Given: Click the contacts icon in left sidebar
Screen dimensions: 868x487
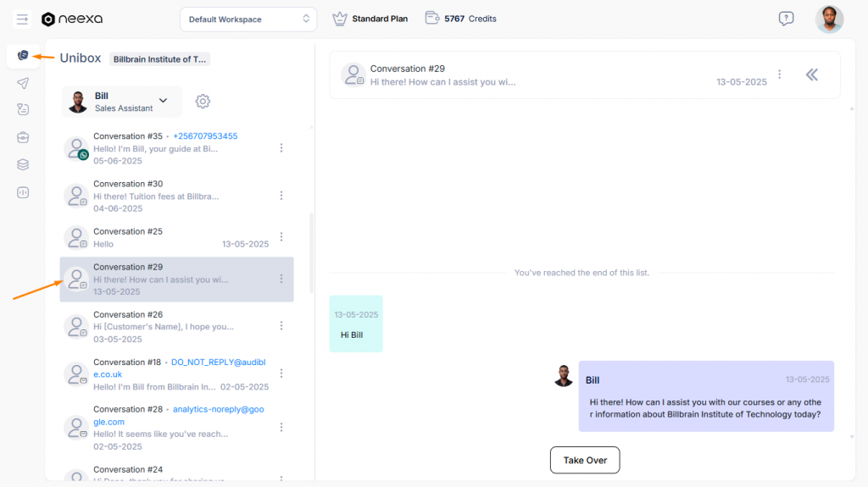Looking at the screenshot, I should [x=23, y=109].
